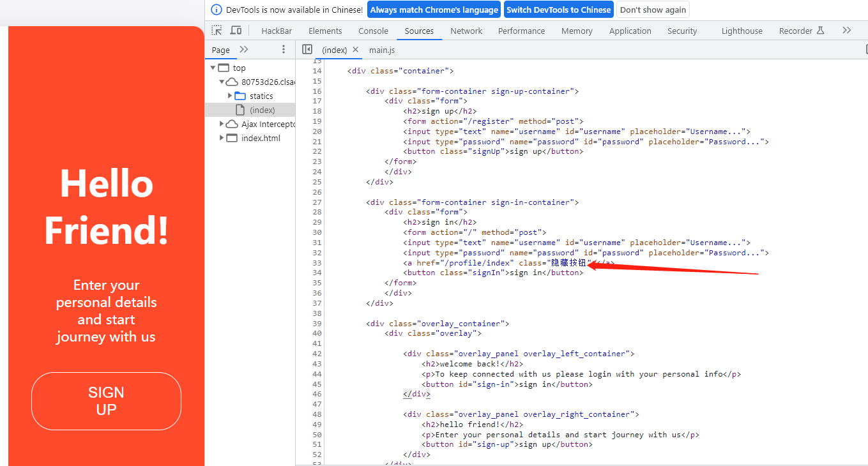Expand the Ajax Interceptor tree node
The height and width of the screenshot is (466, 868).
222,124
